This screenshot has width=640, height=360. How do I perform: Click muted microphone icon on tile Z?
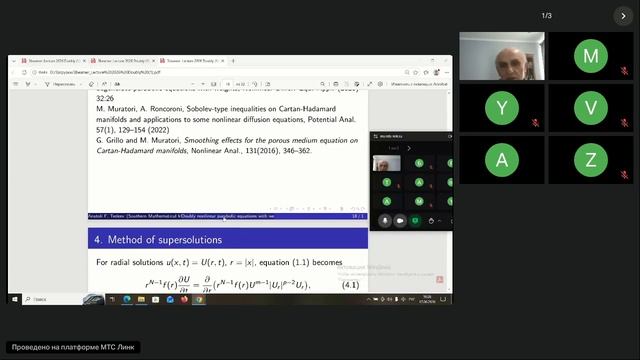[624, 175]
